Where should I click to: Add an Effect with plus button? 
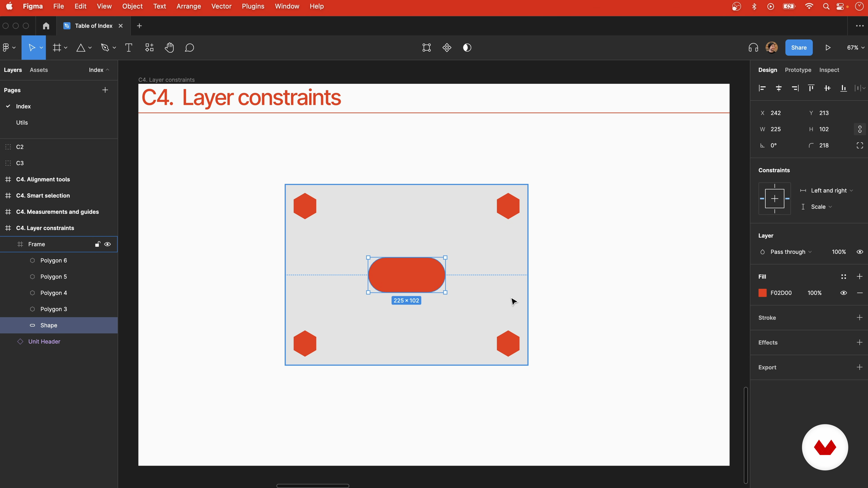pyautogui.click(x=860, y=343)
